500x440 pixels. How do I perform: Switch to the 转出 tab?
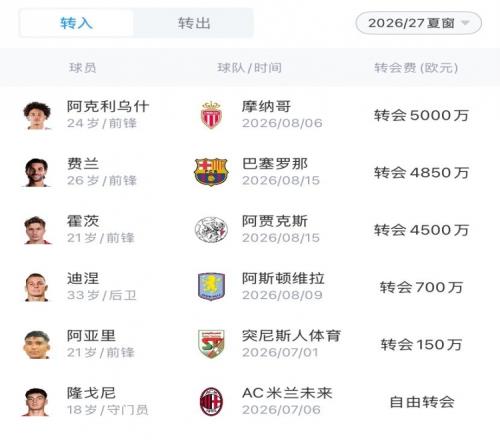(x=194, y=23)
